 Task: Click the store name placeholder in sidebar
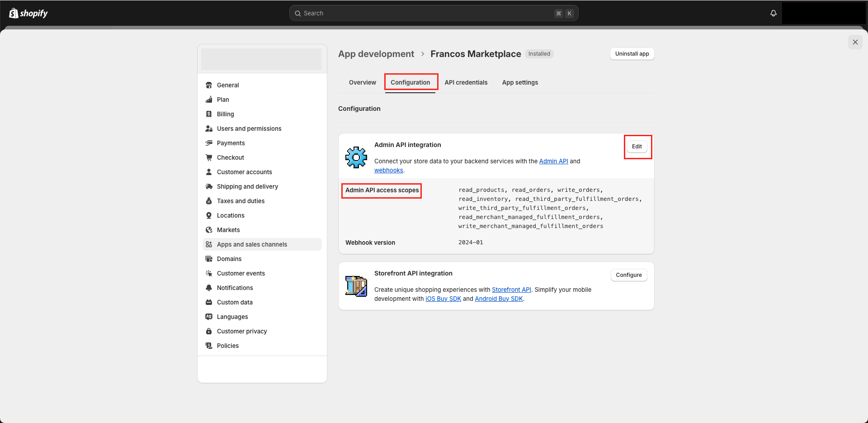click(x=261, y=59)
